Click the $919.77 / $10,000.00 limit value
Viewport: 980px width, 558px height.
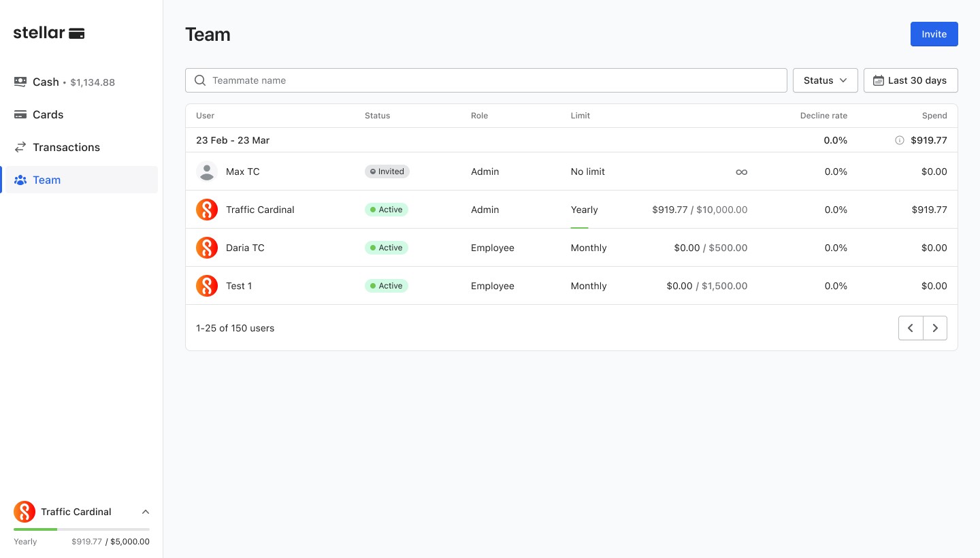point(700,210)
